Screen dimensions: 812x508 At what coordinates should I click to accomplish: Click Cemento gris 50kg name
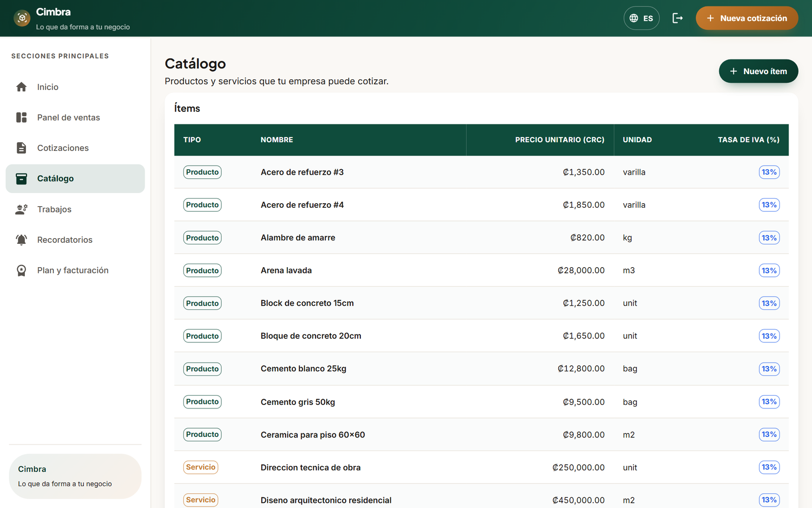coord(298,402)
